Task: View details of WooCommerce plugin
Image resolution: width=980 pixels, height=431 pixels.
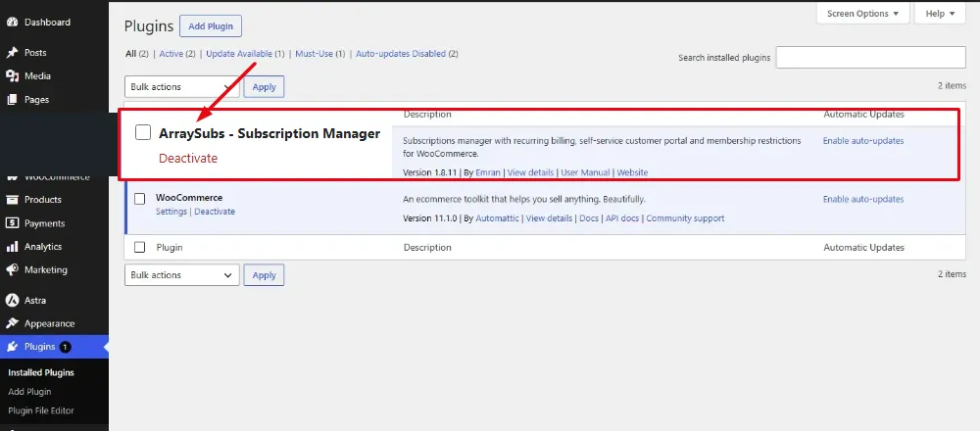Action: coord(549,218)
